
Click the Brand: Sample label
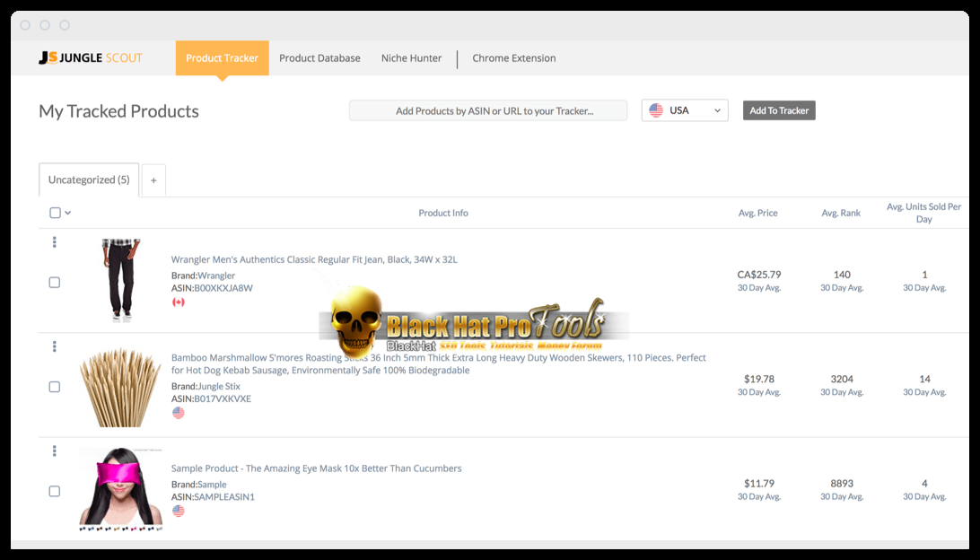tap(198, 485)
